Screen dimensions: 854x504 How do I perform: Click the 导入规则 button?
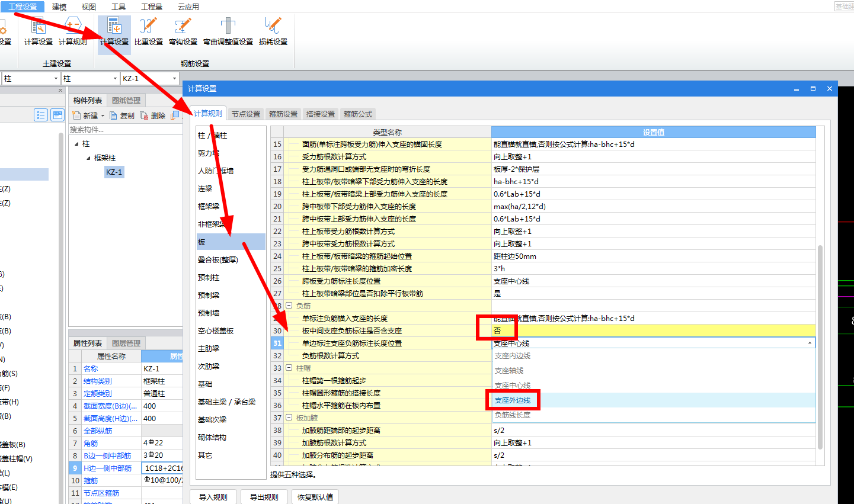213,497
